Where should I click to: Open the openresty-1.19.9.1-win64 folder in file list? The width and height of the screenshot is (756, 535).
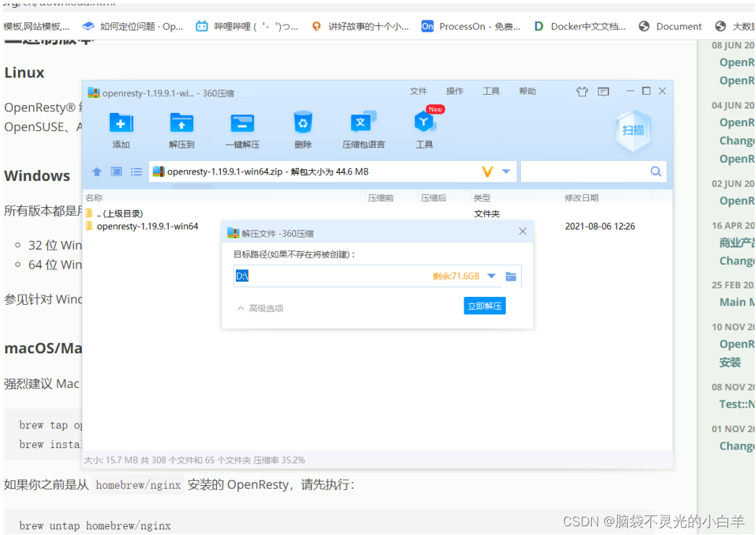[149, 226]
